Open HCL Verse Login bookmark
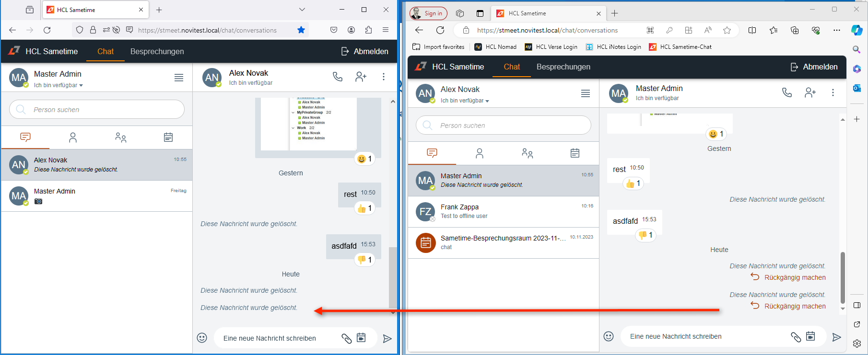Viewport: 868px width, 355px height. 551,46
